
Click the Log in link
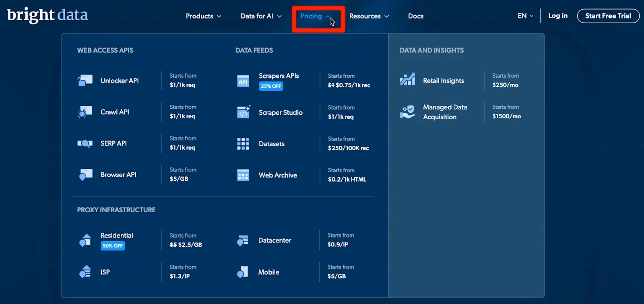point(558,16)
